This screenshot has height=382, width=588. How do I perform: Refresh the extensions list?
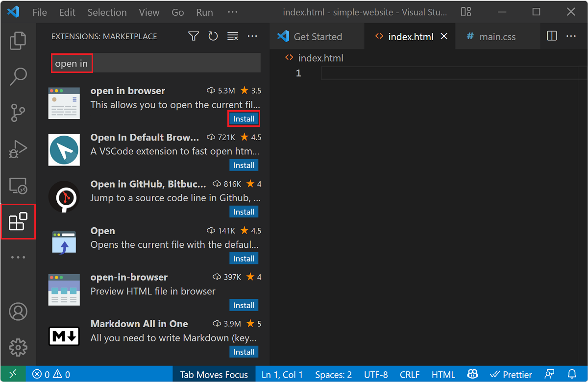pos(213,36)
